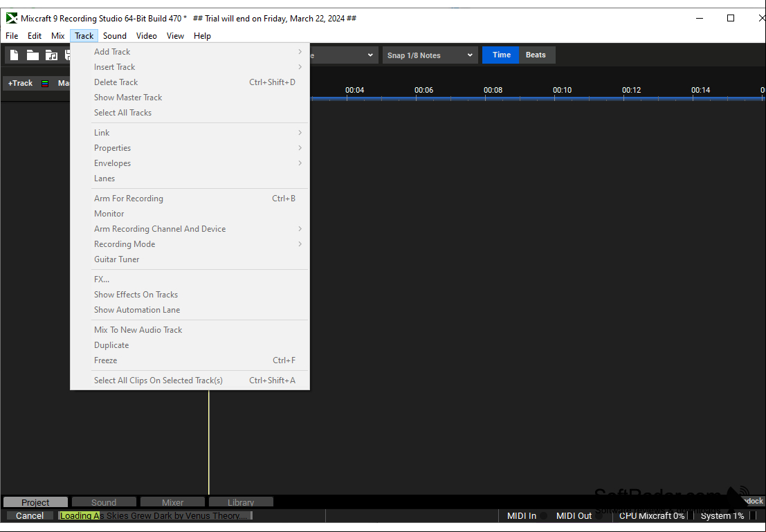Viewport: 766px width, 532px height.
Task: Click the New Project page icon
Action: point(14,55)
